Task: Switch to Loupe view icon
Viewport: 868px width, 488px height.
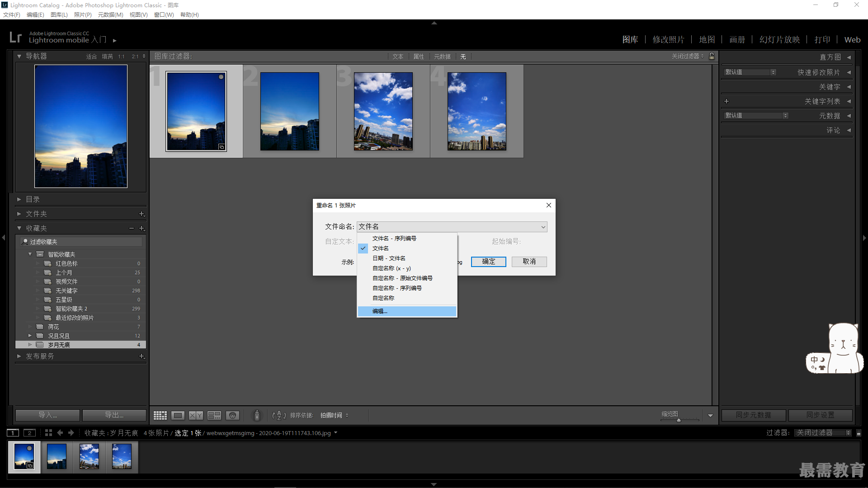Action: coord(178,415)
